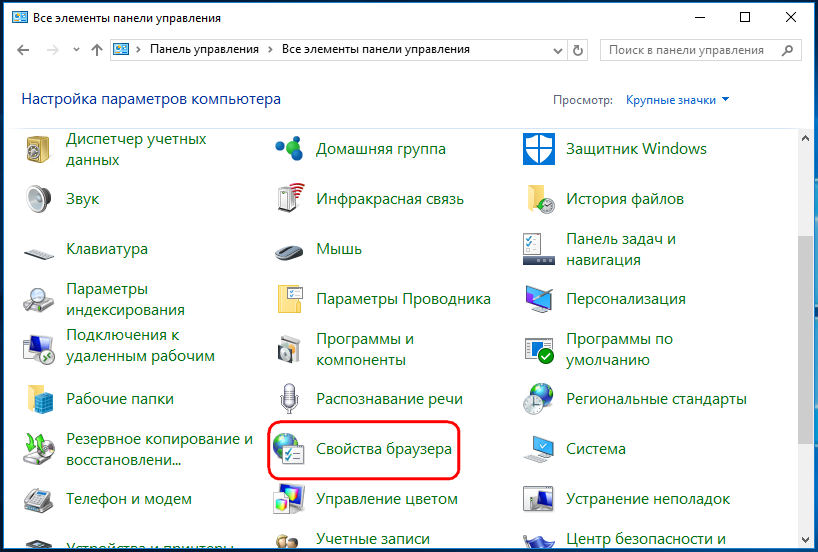Go back with the left arrow
The image size is (818, 552).
pyautogui.click(x=23, y=50)
